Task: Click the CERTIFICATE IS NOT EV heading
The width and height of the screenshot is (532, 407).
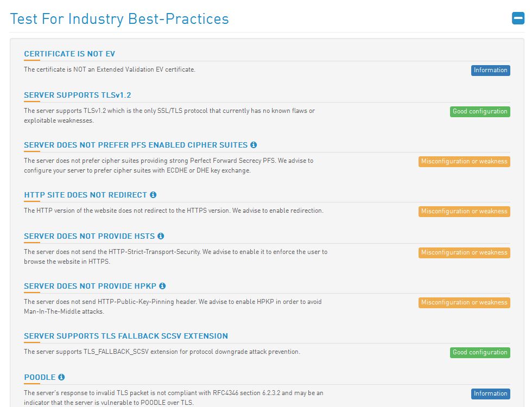Action: coord(69,54)
